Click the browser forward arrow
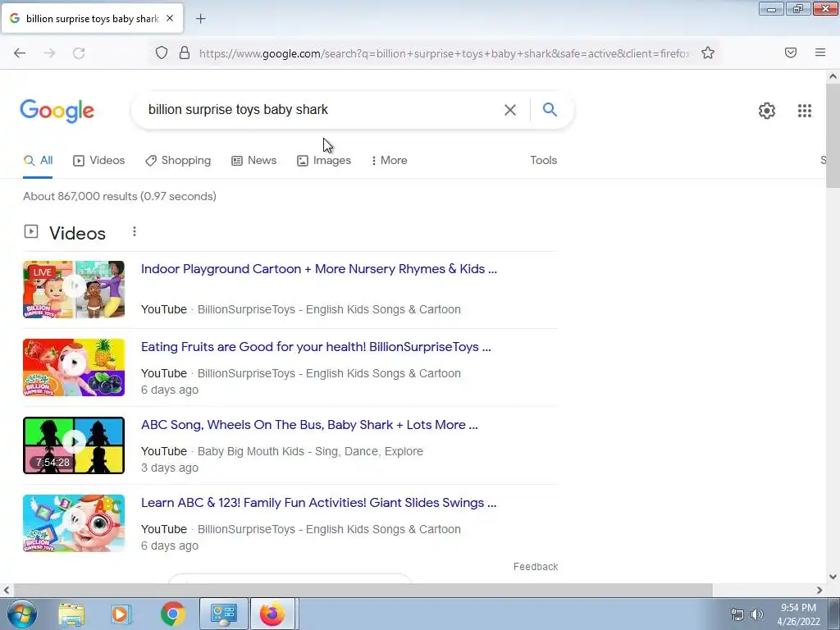840x630 pixels. click(49, 53)
